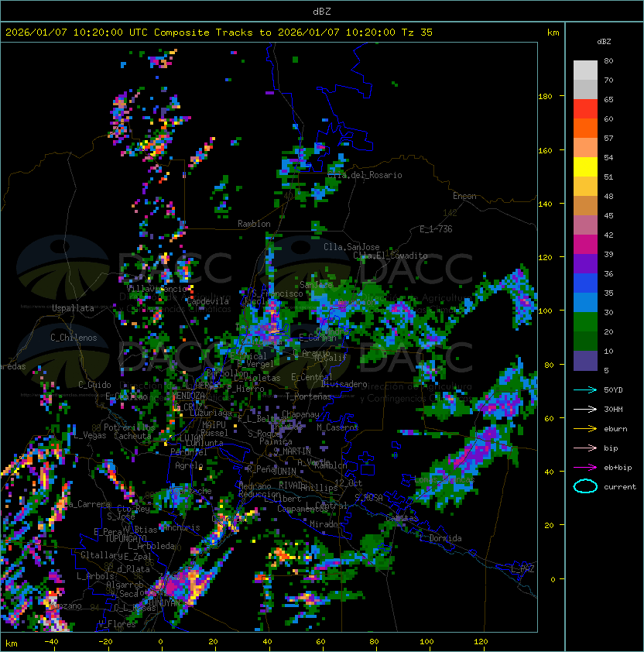
Task: Click the dBZ title in the top bar
Action: [322, 12]
